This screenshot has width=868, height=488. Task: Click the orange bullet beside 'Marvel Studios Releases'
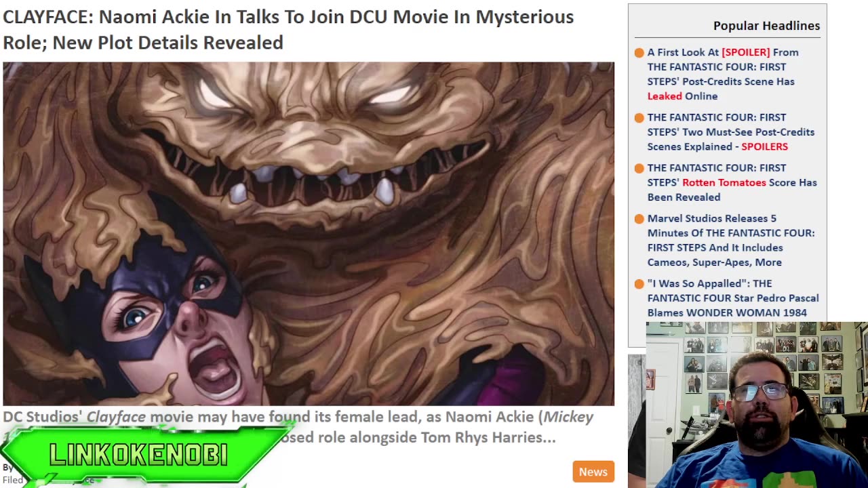pyautogui.click(x=639, y=219)
